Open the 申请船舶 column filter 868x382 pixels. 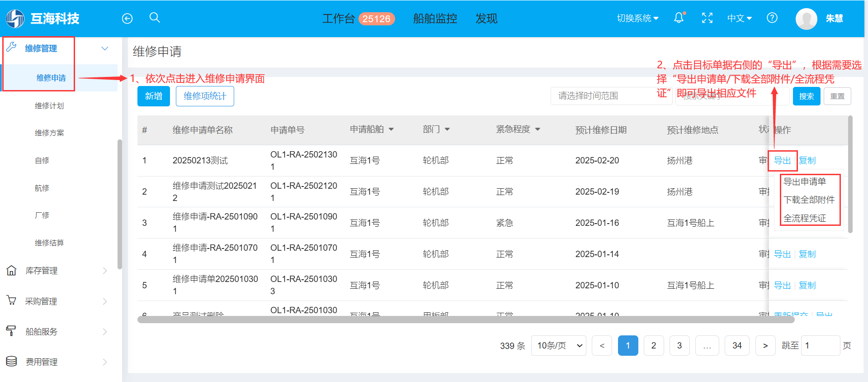tap(391, 129)
